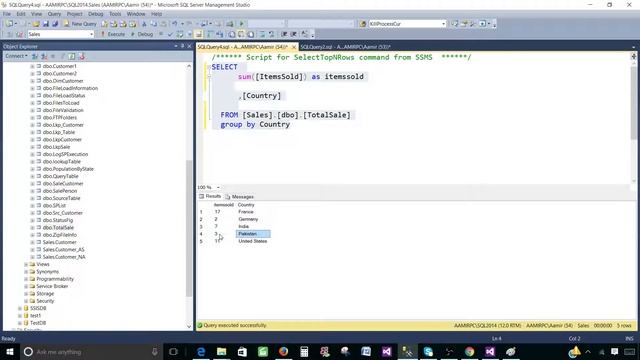Open Microsoft Edge from the taskbar
The width and height of the screenshot is (640, 360).
point(201,352)
